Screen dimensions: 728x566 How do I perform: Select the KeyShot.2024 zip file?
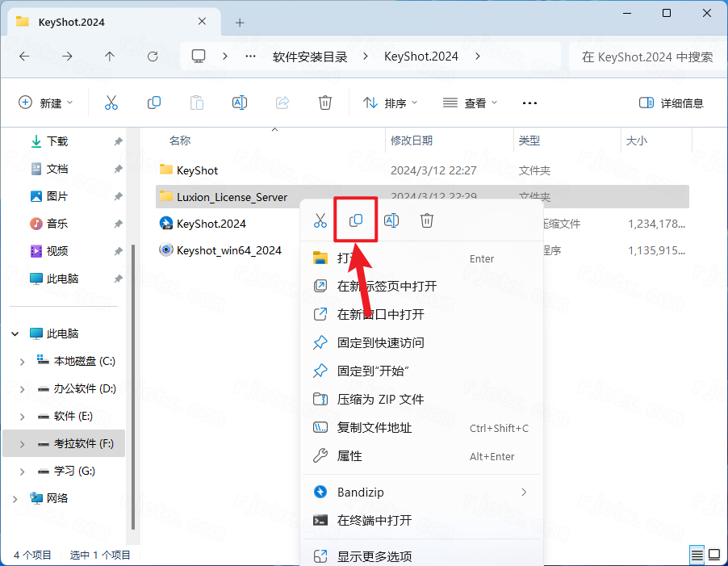pyautogui.click(x=211, y=224)
